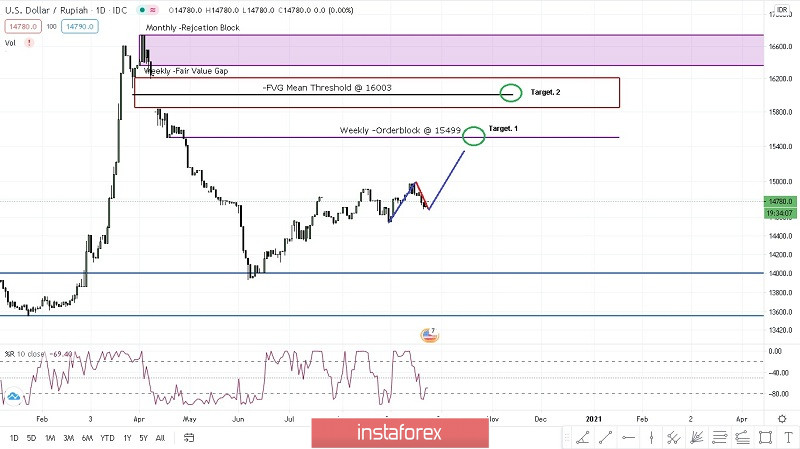Click the Target. 1 label
Screen dimensions: 800x449
coord(503,129)
